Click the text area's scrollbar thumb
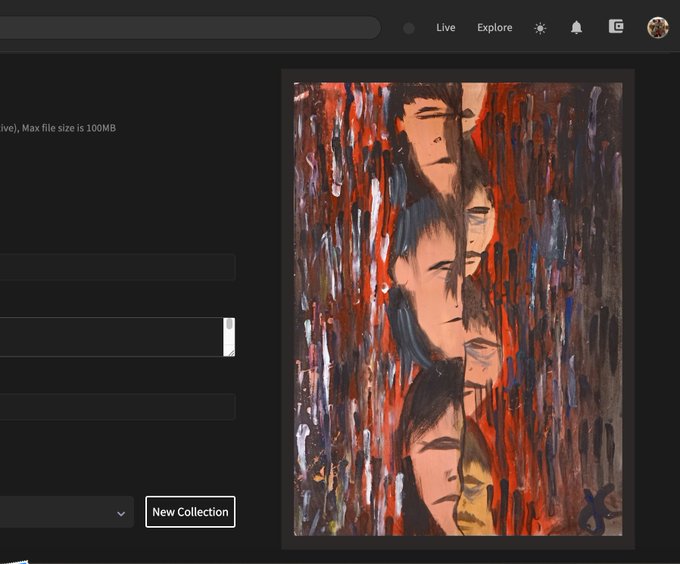The image size is (680, 564). click(229, 324)
